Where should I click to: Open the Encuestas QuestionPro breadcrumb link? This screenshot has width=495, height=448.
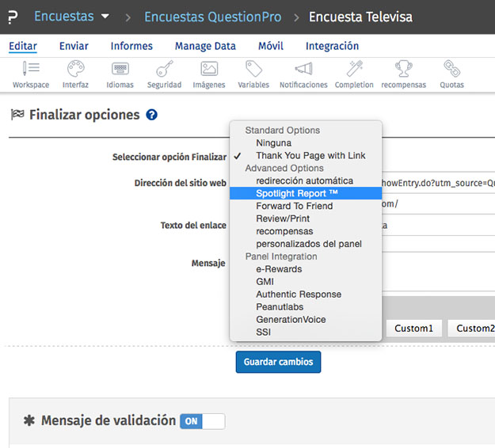coord(213,17)
